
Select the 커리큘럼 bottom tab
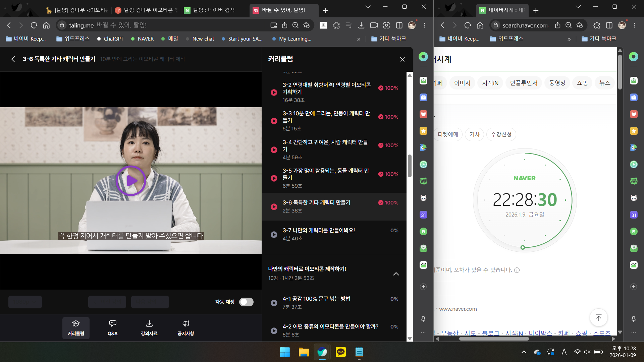click(x=76, y=327)
